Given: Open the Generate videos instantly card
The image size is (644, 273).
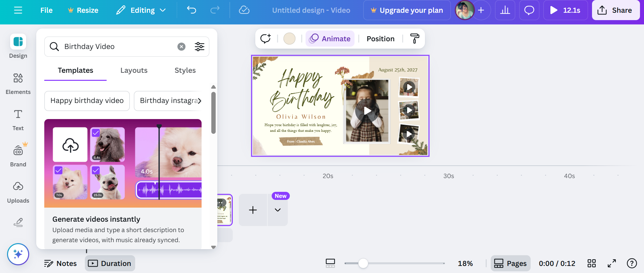Looking at the screenshot, I should click(123, 184).
